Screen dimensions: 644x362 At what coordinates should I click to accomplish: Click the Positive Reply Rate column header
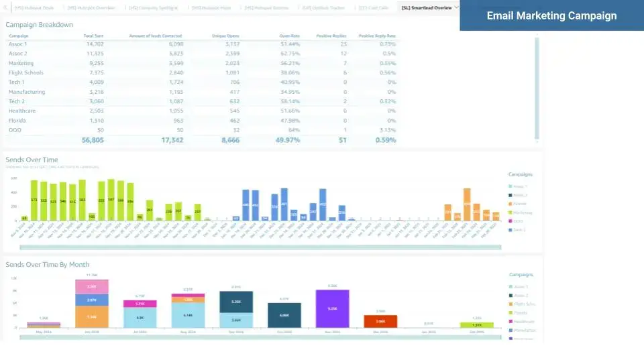pos(376,35)
